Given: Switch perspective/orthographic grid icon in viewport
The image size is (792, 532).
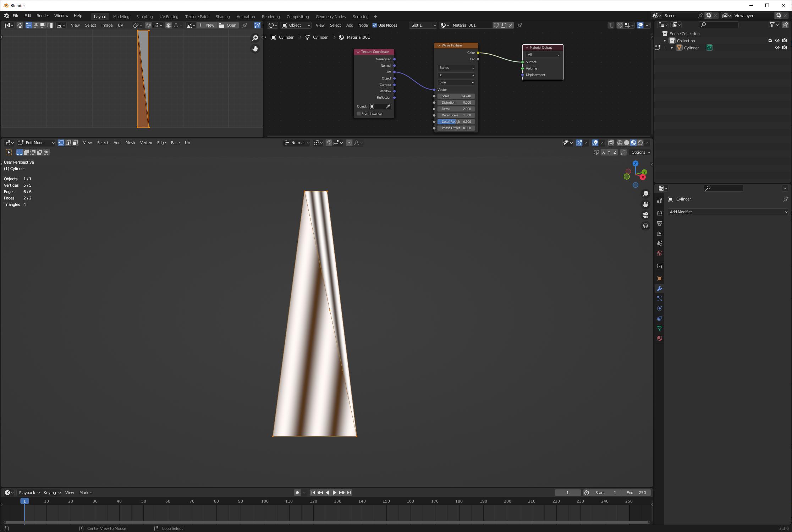Looking at the screenshot, I should [645, 226].
